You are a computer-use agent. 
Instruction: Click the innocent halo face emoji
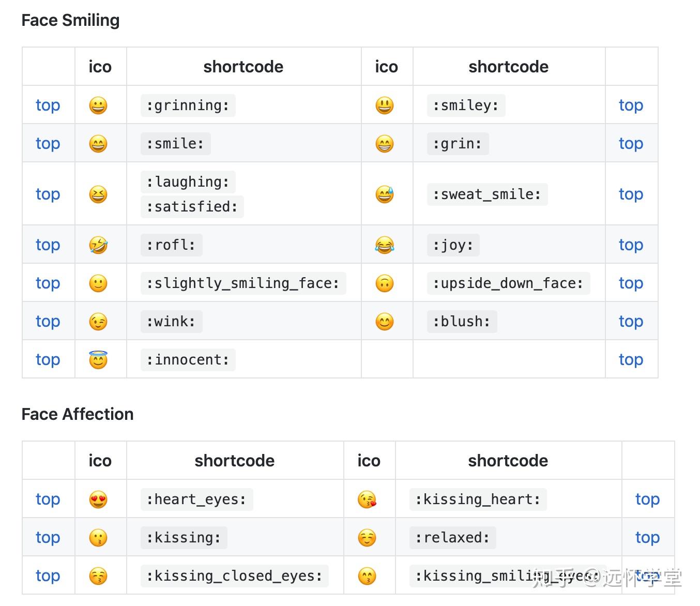[x=98, y=359]
